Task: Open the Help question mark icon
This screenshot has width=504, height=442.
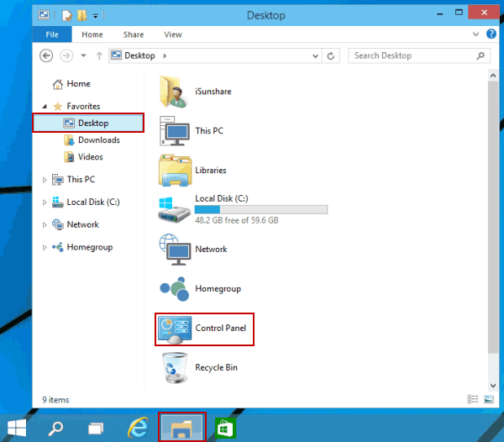Action: click(491, 34)
